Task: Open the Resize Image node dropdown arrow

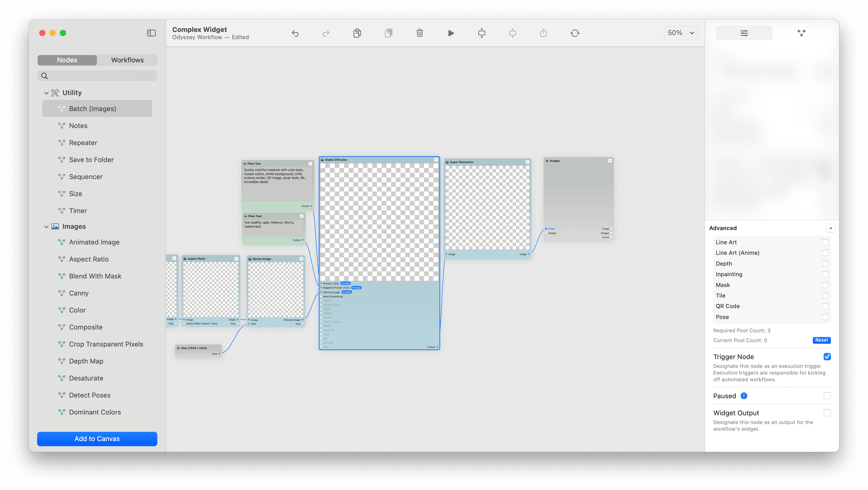Action: click(x=301, y=259)
